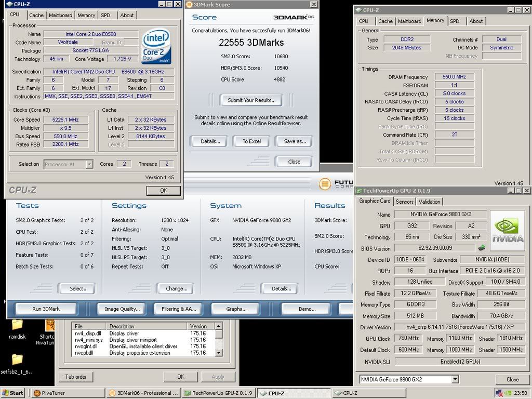
Task: Open the About tab in left CPU-Z
Action: (127, 15)
